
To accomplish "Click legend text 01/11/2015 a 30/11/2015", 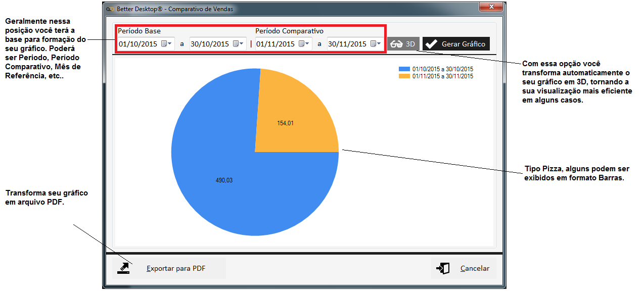I will tap(443, 76).
